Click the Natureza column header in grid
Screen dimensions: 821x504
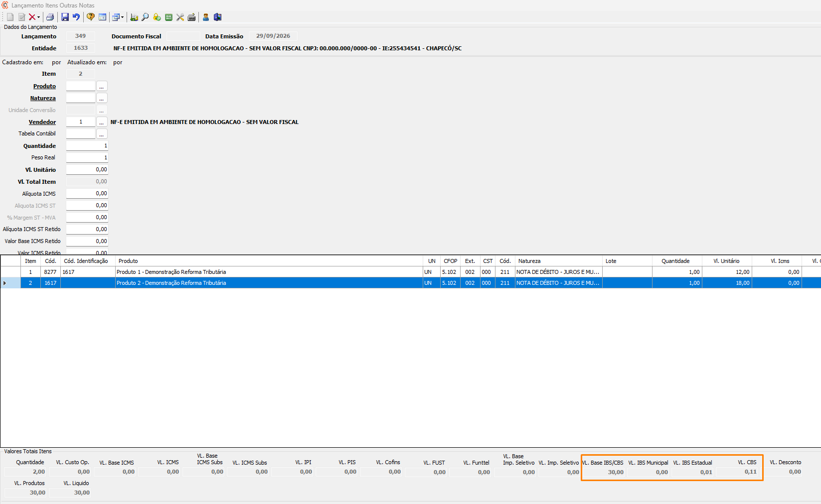click(x=558, y=261)
